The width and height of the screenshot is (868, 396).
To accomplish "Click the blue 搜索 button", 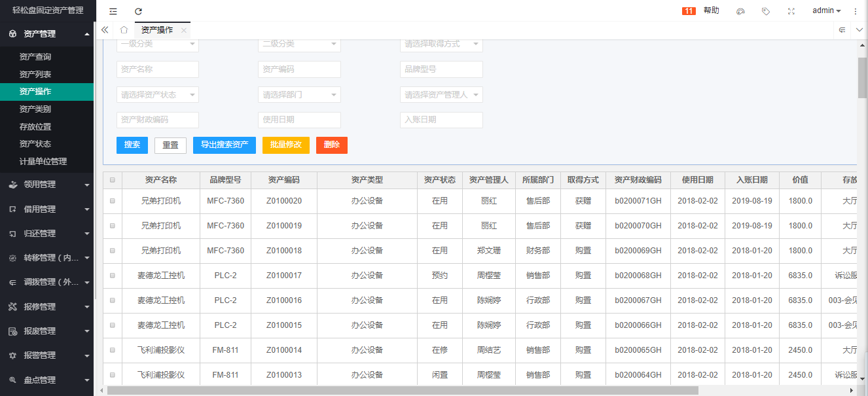I will click(132, 145).
